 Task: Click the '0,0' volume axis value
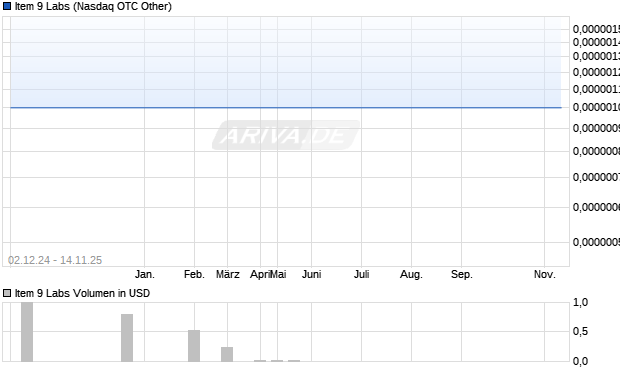coord(580,361)
